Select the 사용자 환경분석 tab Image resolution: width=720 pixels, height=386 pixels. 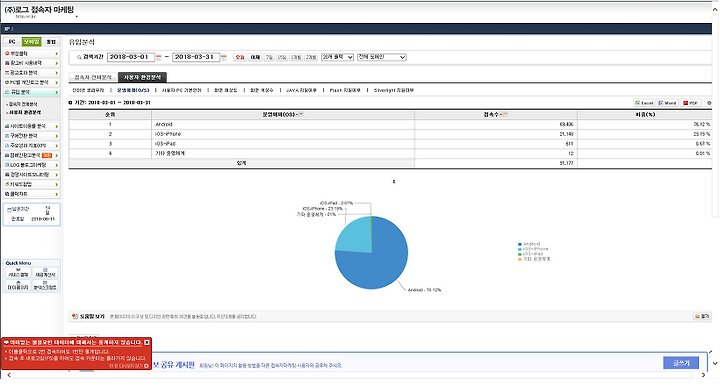(142, 78)
